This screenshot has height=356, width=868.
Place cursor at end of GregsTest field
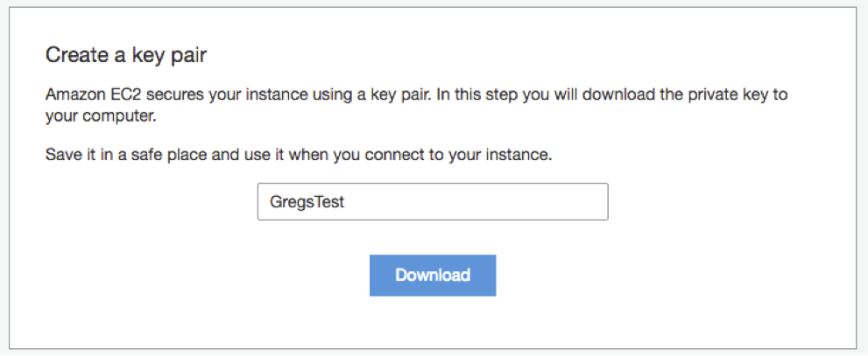345,202
